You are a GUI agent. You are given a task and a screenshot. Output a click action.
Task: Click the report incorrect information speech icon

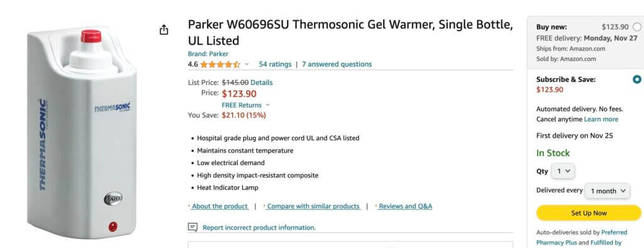tap(192, 227)
